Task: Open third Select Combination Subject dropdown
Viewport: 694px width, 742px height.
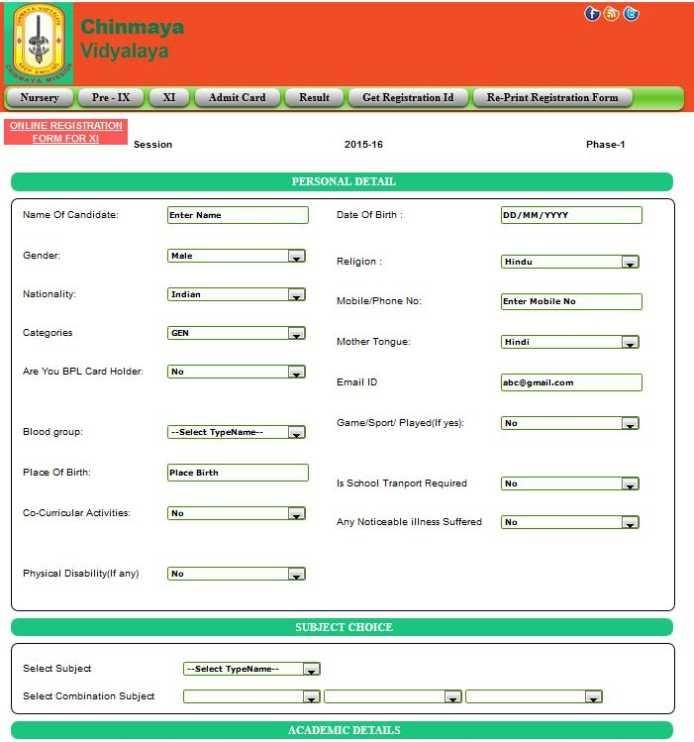Action: tap(534, 697)
